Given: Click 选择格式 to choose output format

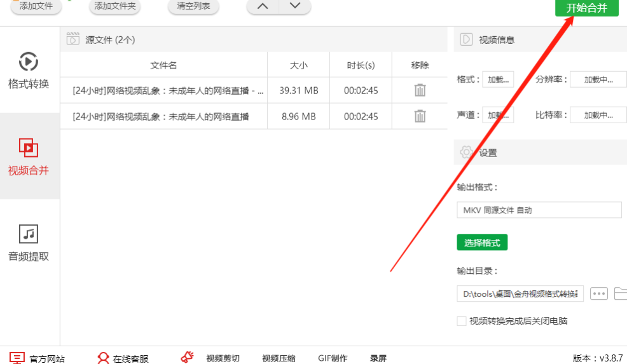Looking at the screenshot, I should [x=482, y=243].
